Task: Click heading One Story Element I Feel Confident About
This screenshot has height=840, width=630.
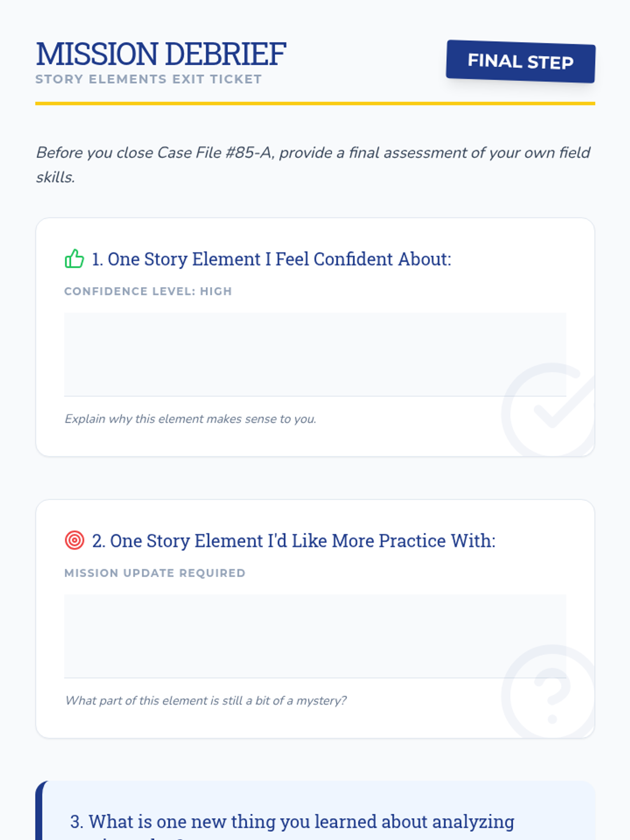Action: click(x=271, y=259)
